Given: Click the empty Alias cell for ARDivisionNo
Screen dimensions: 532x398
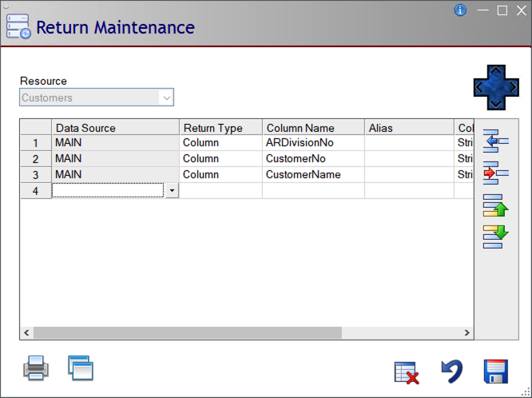Looking at the screenshot, I should [409, 143].
